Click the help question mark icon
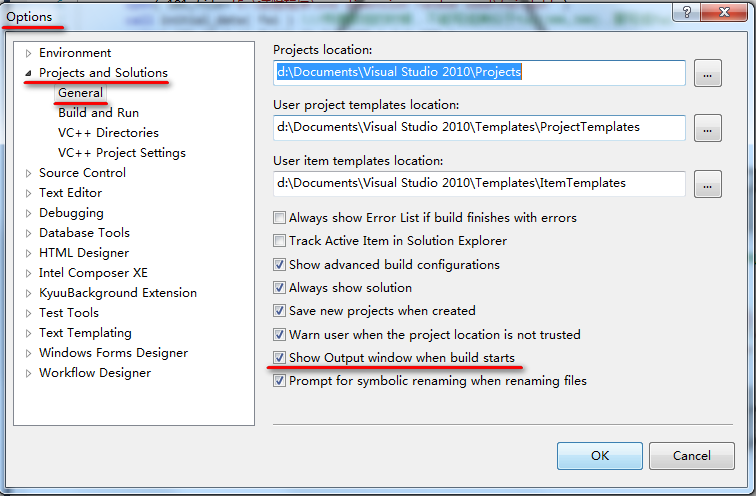This screenshot has width=756, height=496. [x=687, y=11]
